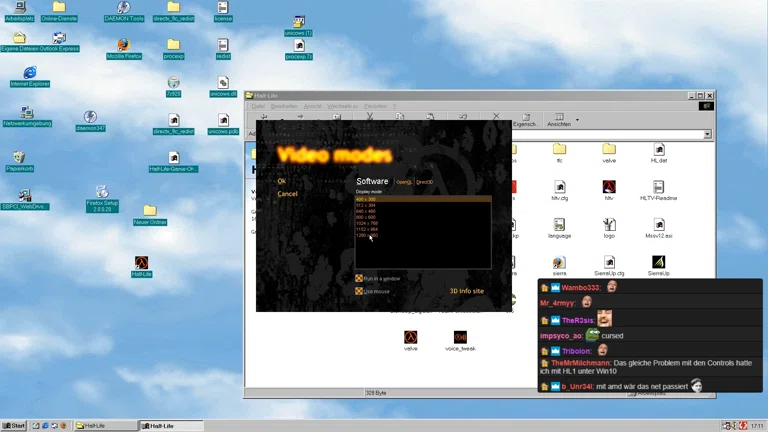Switch to the Direct3D renderer tab
The height and width of the screenshot is (432, 768).
tap(424, 182)
